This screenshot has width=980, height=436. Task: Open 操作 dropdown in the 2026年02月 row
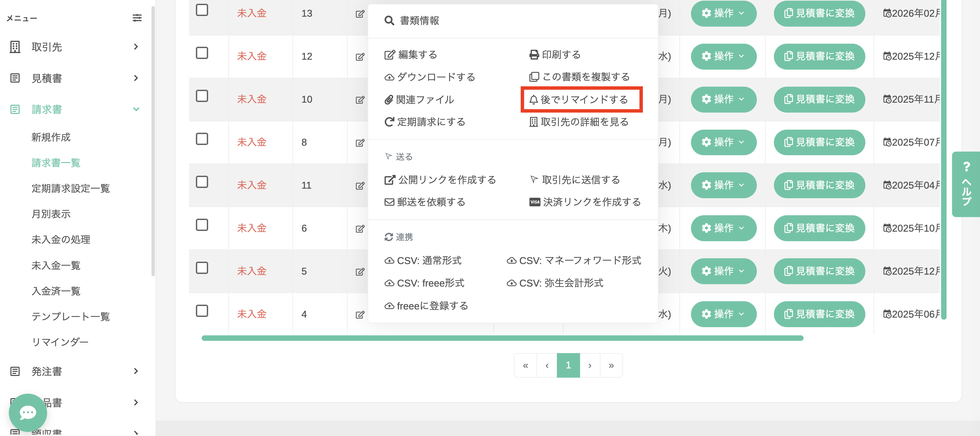pos(723,13)
